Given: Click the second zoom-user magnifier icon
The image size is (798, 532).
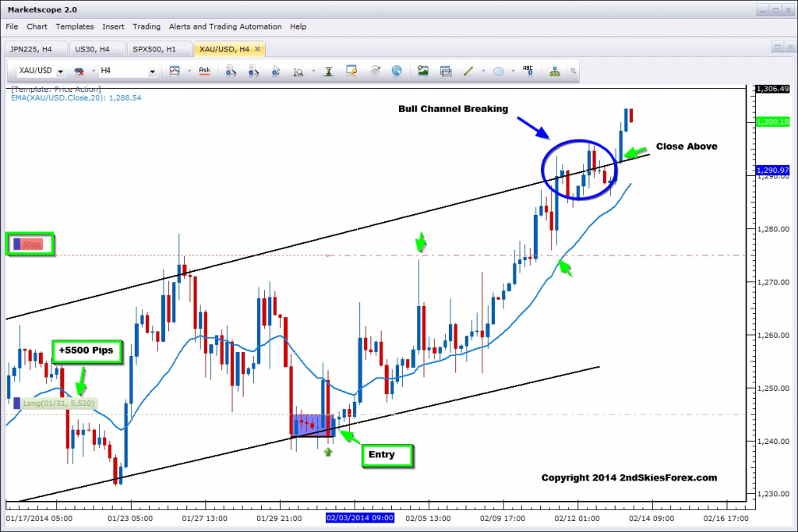Looking at the screenshot, I should pos(253,71).
